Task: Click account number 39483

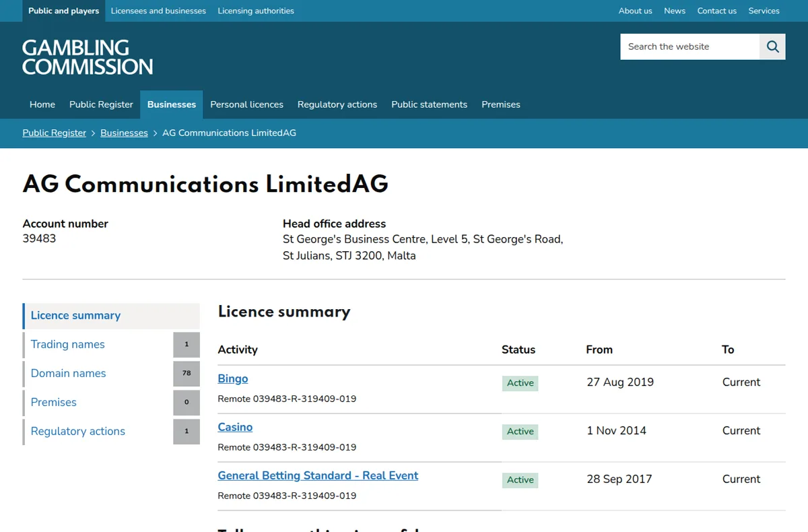Action: 39,238
